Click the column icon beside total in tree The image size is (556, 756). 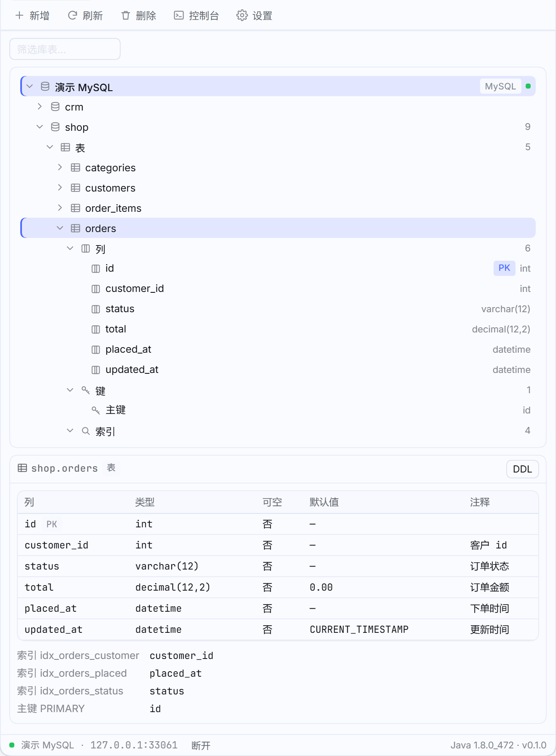[96, 329]
